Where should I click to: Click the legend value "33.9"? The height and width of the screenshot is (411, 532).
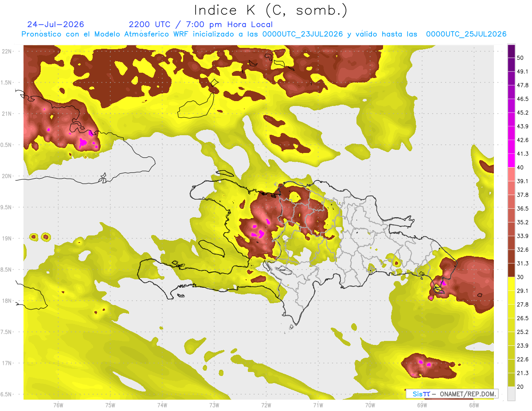523,236
